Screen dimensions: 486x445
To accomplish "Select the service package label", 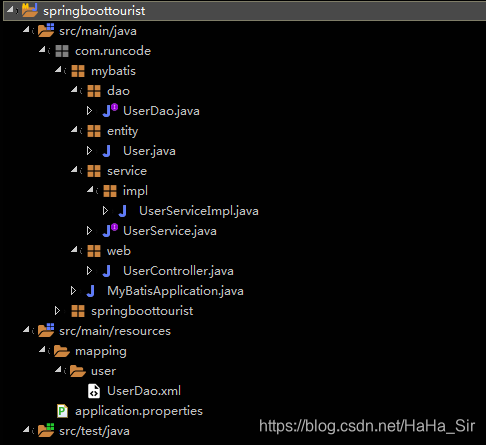I will 127,171.
